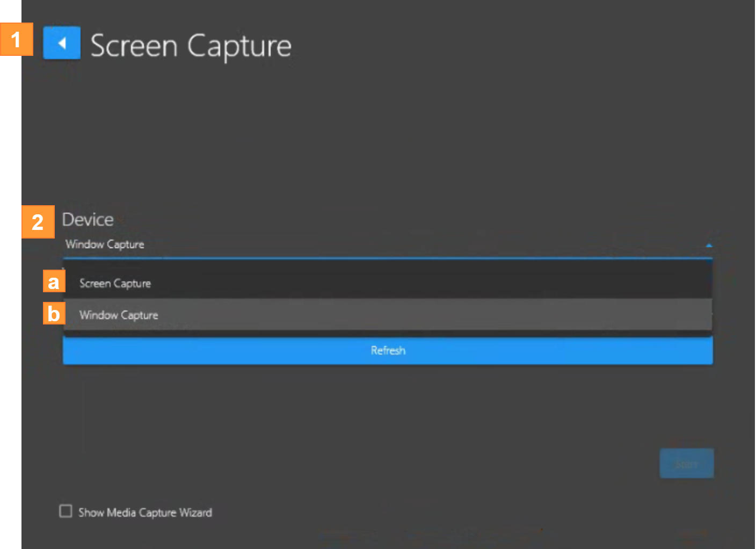This screenshot has width=756, height=549.
Task: Select Screen Capture from the dropdown list
Action: click(x=115, y=283)
